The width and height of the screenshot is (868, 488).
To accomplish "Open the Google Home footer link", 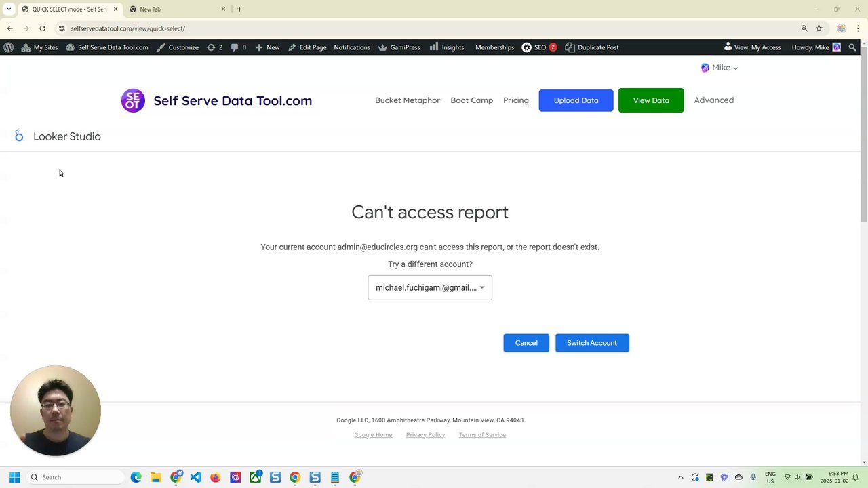I will tap(373, 435).
